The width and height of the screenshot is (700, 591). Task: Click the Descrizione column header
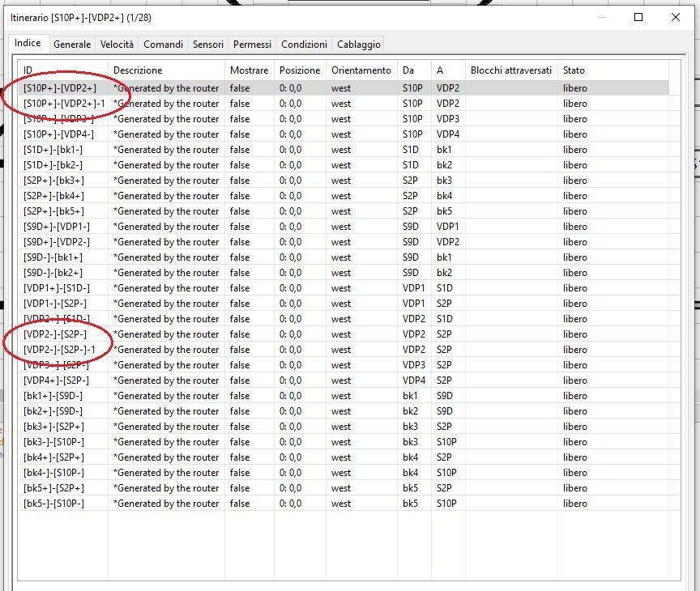(x=167, y=70)
